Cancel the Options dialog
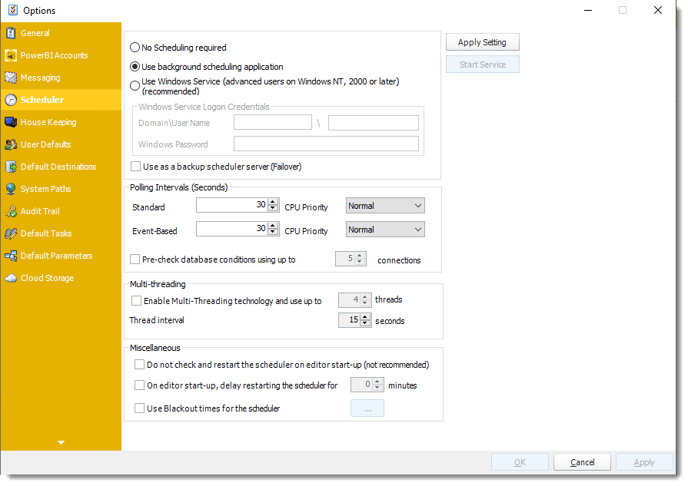The width and height of the screenshot is (688, 486). [582, 462]
